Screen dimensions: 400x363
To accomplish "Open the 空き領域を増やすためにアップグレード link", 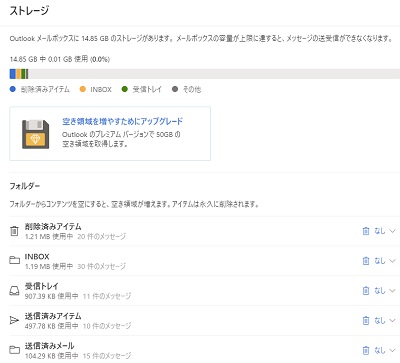I will [122, 121].
